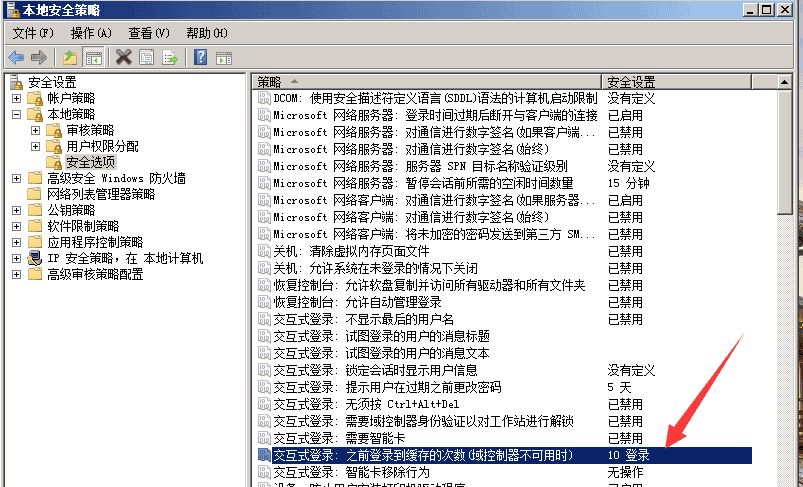Expand the 帐户策略 tree node
Viewport: 803px width, 487px height.
click(x=16, y=98)
